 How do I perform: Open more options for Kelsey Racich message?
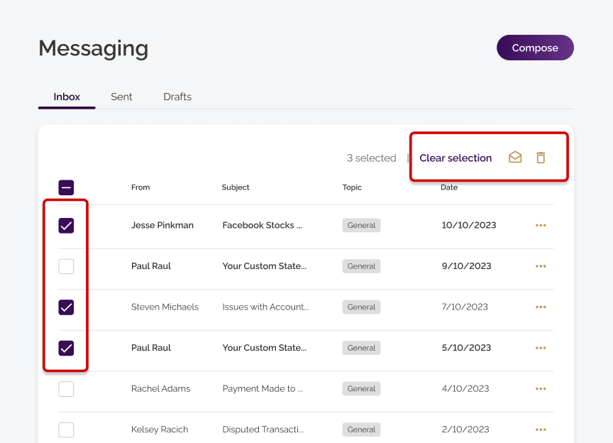pyautogui.click(x=541, y=430)
